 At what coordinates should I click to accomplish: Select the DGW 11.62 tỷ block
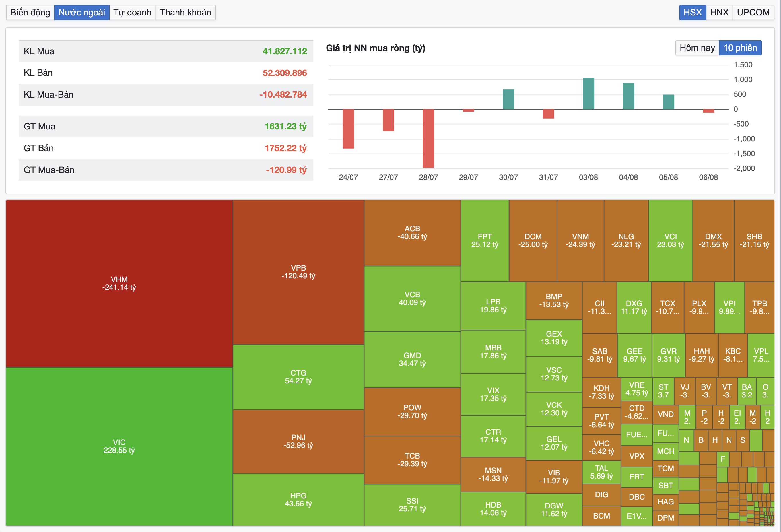point(554,510)
